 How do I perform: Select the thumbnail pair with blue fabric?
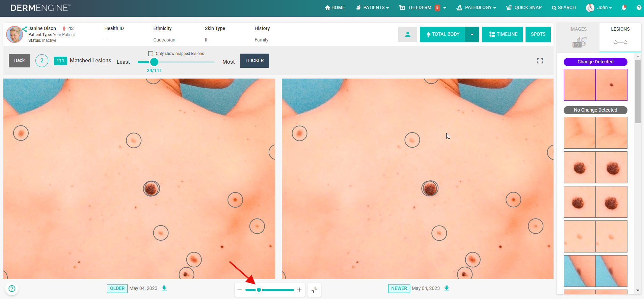point(595,271)
